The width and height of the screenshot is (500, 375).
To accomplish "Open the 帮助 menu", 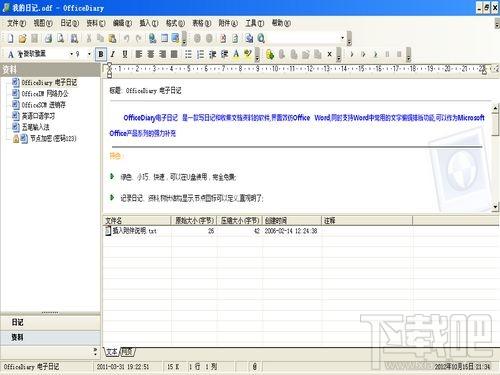I will (281, 23).
